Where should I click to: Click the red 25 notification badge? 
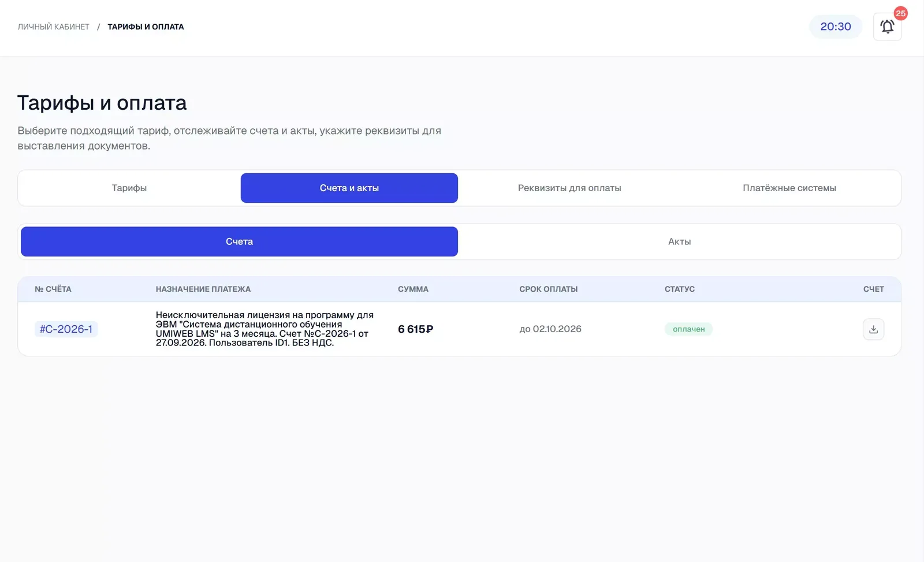point(900,13)
